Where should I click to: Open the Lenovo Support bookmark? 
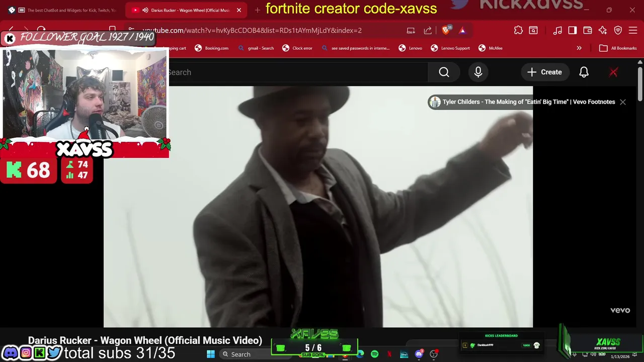pos(450,48)
